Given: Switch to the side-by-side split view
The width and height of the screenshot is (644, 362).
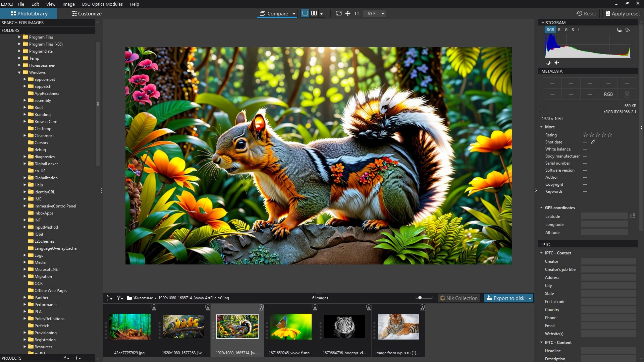Looking at the screenshot, I should pyautogui.click(x=314, y=13).
